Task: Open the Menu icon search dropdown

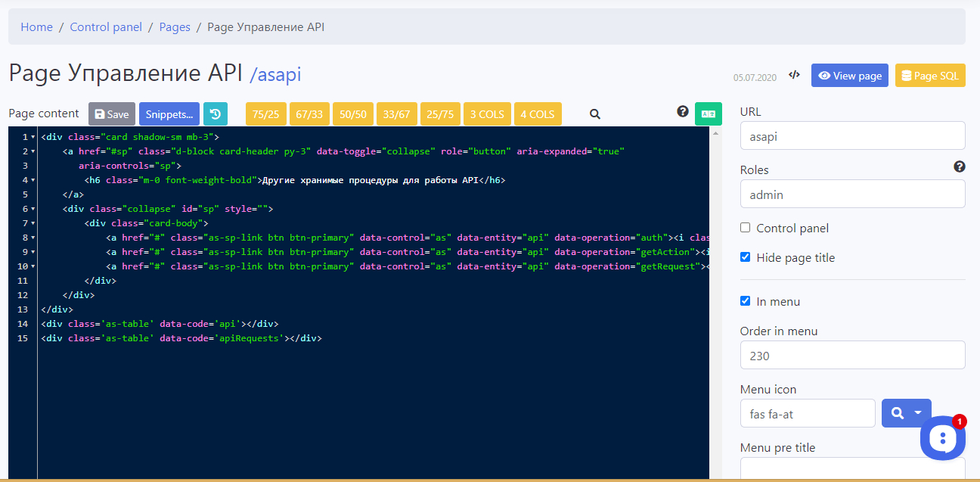Action: [906, 413]
